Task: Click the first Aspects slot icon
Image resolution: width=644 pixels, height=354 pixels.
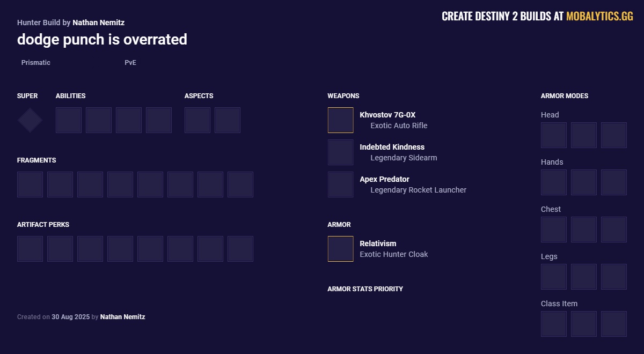Action: tap(197, 120)
